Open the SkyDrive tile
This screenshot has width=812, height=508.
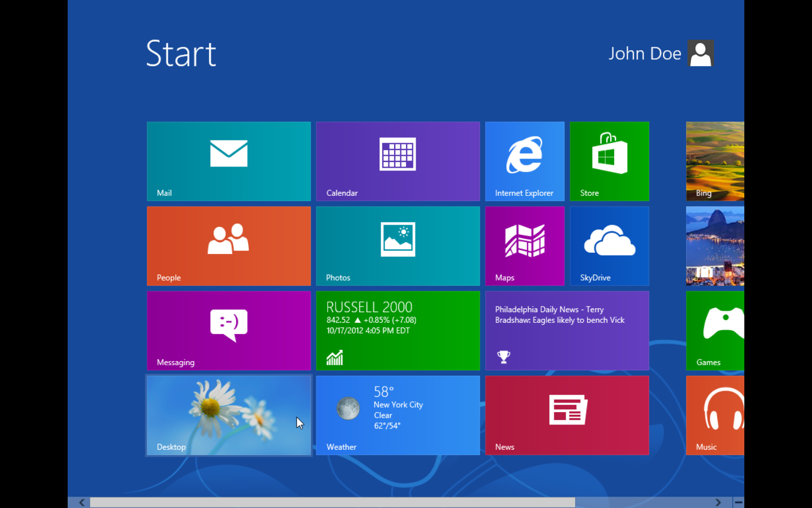click(610, 246)
